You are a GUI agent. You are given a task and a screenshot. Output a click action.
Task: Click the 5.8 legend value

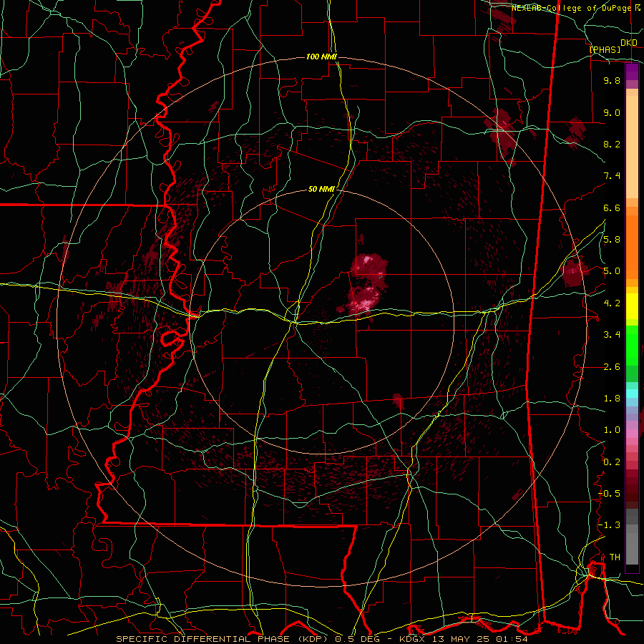pyautogui.click(x=612, y=240)
